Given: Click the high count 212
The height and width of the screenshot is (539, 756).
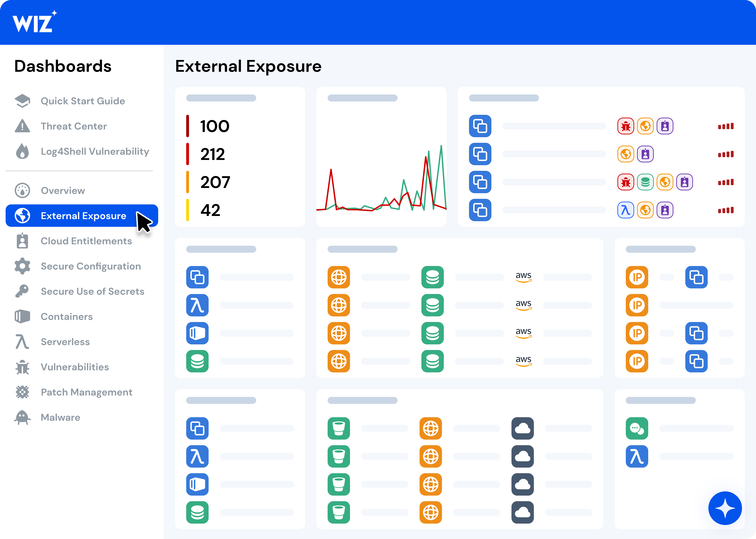Looking at the screenshot, I should click(213, 154).
